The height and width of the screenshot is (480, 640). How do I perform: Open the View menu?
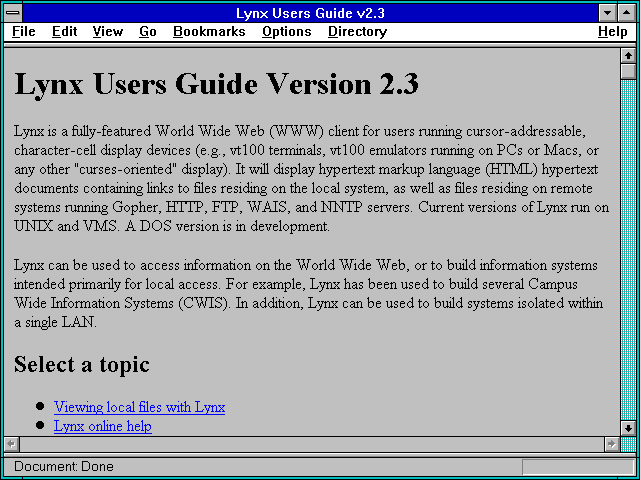tap(107, 32)
